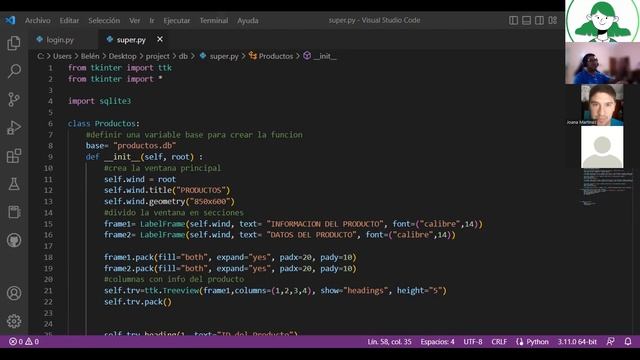Toggle the primary sidebar layout icon
The height and width of the screenshot is (360, 640).
tap(513, 20)
